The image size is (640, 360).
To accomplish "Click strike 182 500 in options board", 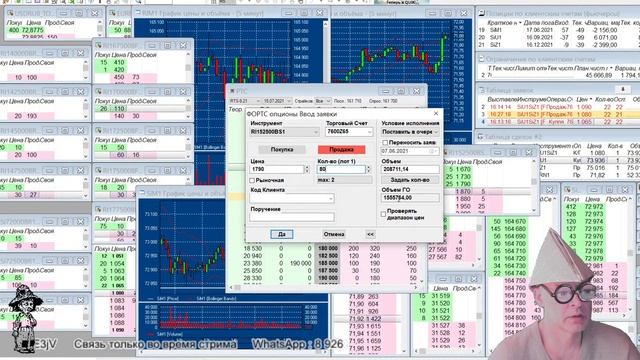I will click(328, 256).
